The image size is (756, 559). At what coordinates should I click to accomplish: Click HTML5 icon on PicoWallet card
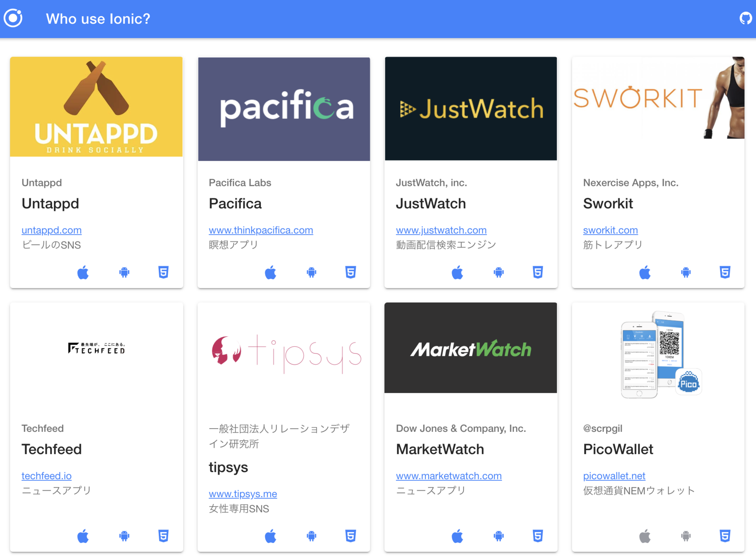coord(725,536)
